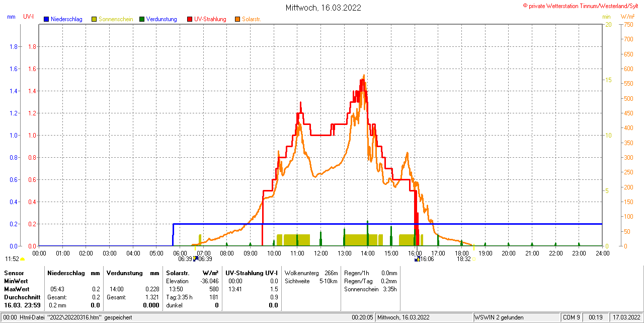Viewport: 644px width, 323px height.
Task: Click the 16.03. 23:59 timestamp label
Action: coord(23,305)
